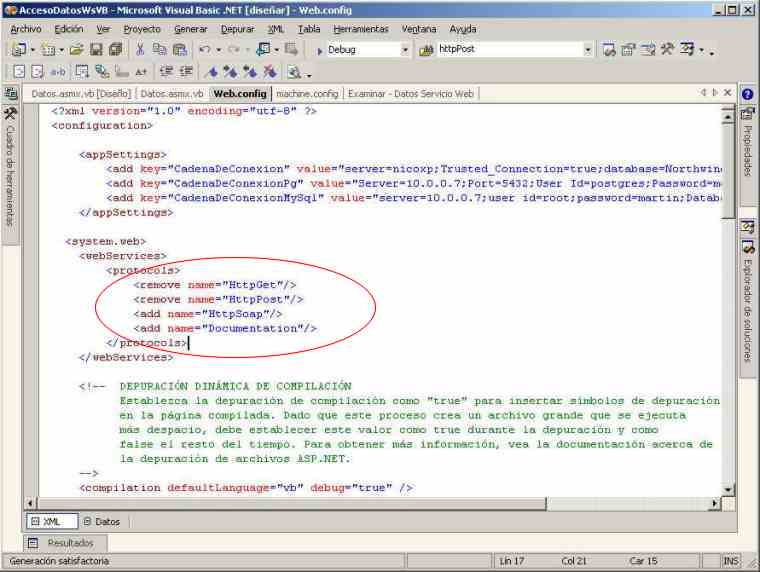This screenshot has height=572, width=760.
Task: Click the Decrease Indent icon
Action: tap(167, 72)
